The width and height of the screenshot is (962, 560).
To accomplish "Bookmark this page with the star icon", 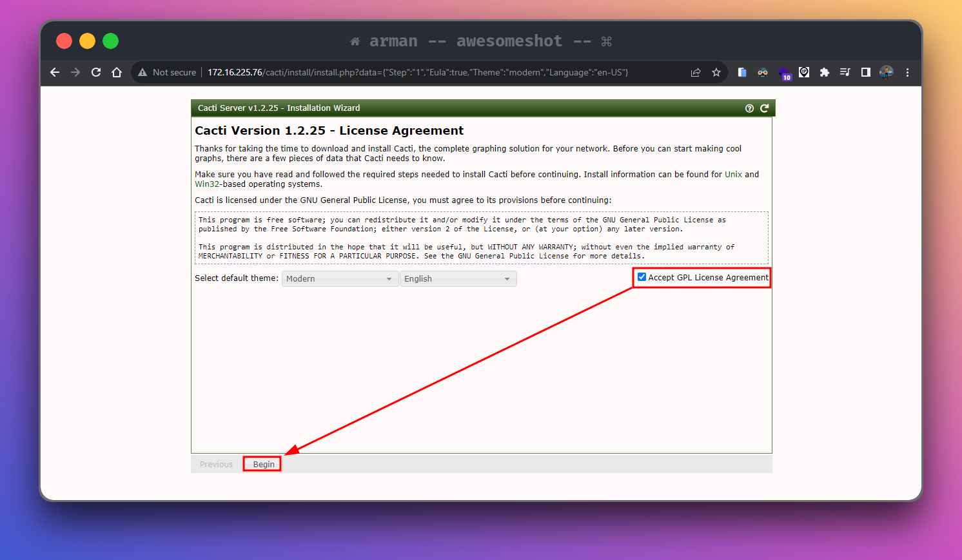I will pos(716,72).
